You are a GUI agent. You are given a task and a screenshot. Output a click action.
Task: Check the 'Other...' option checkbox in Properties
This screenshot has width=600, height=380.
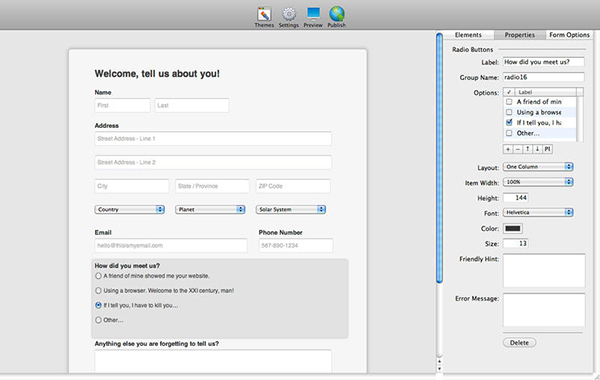509,133
